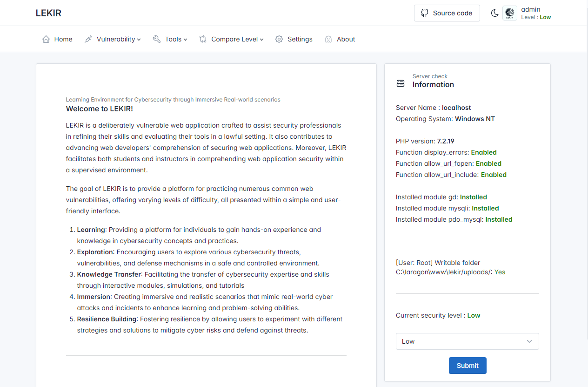Expand the Compare Level menu
This screenshot has width=588, height=387.
pos(231,39)
